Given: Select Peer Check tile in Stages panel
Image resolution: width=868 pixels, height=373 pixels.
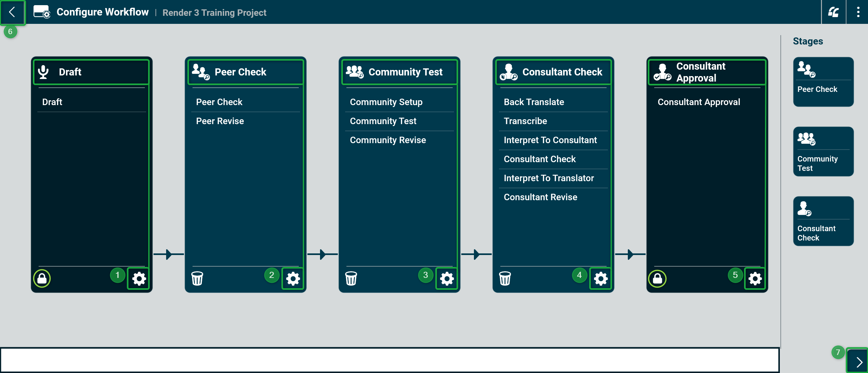Looking at the screenshot, I should 823,82.
